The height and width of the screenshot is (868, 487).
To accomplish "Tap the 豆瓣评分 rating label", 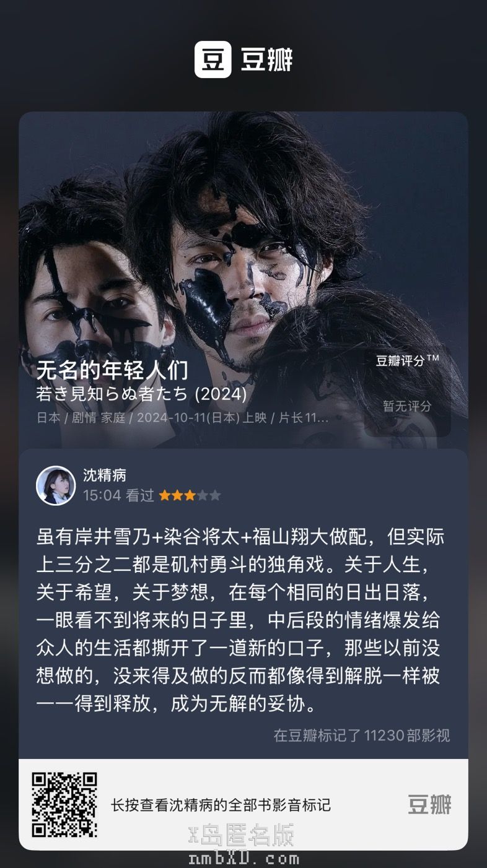I will click(407, 360).
